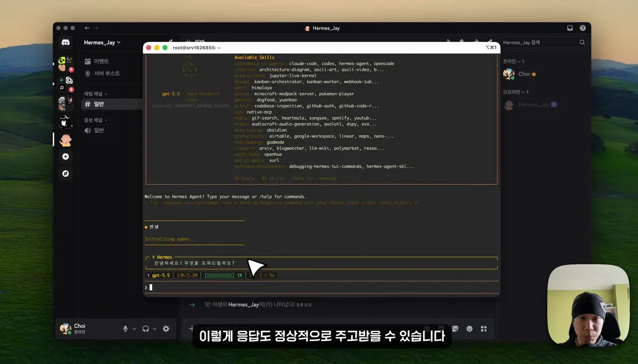Click 'xurl' skill in terminal list
The height and width of the screenshot is (364, 638).
pos(274,160)
